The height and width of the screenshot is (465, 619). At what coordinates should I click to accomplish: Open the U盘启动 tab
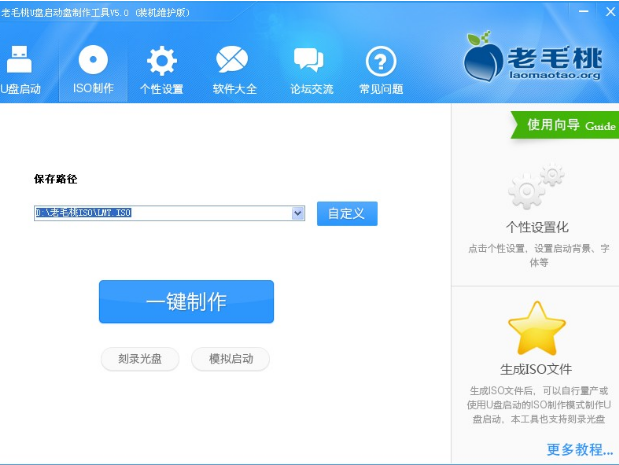20,70
